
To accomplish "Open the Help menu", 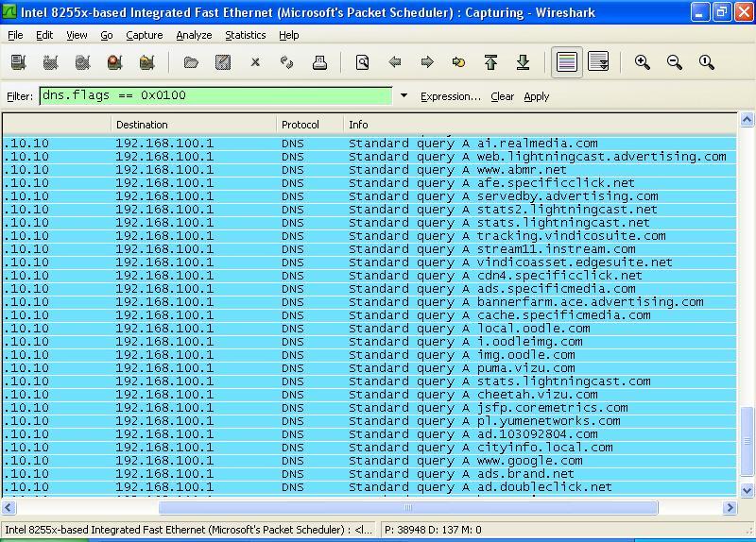I will (289, 35).
